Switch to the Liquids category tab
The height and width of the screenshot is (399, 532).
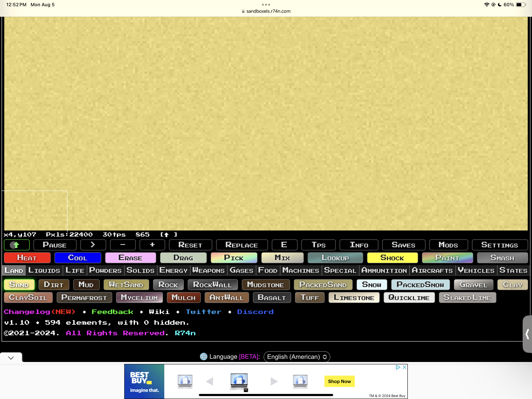(44, 270)
